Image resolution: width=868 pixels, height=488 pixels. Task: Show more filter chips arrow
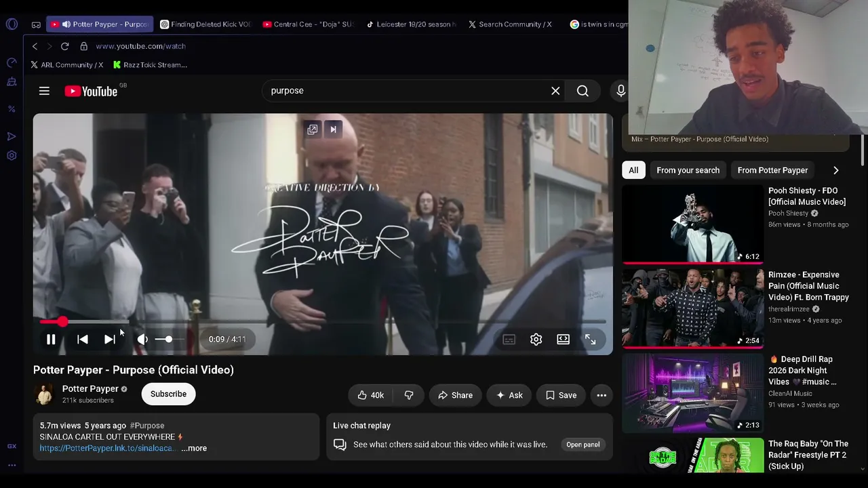point(835,170)
